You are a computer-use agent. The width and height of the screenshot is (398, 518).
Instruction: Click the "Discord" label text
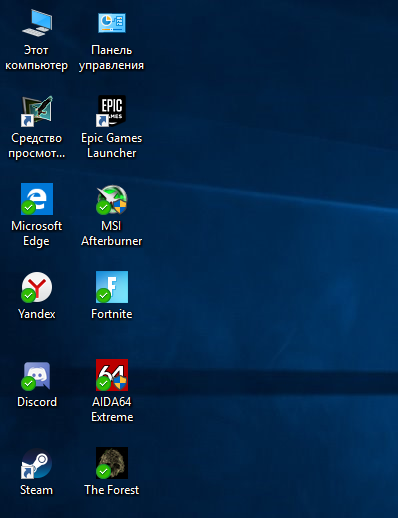point(37,402)
